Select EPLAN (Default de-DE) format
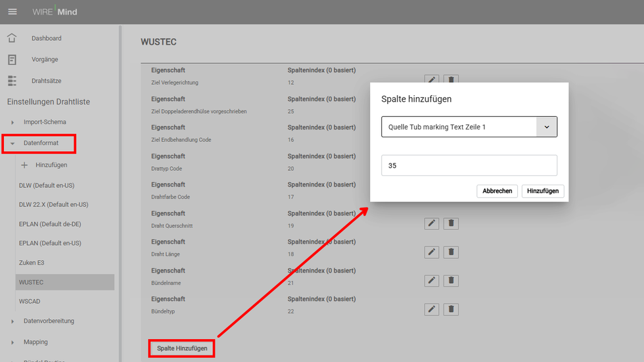This screenshot has height=362, width=644. pos(50,224)
